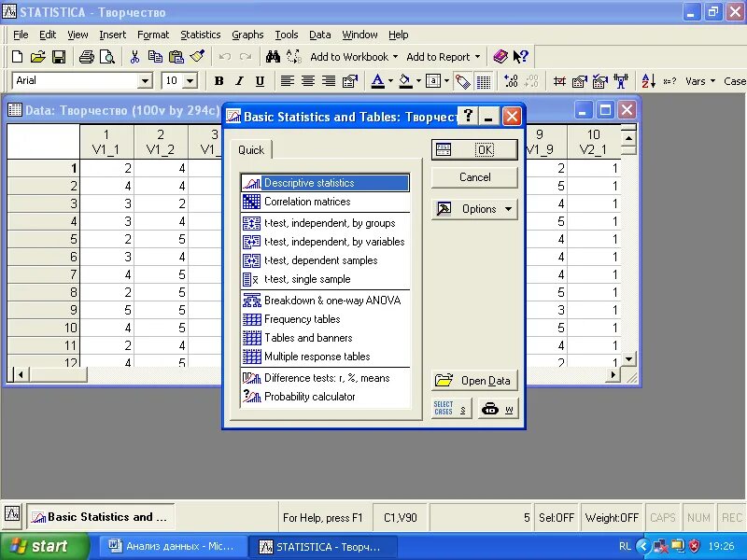Open font color dropdown arrow

[390, 81]
